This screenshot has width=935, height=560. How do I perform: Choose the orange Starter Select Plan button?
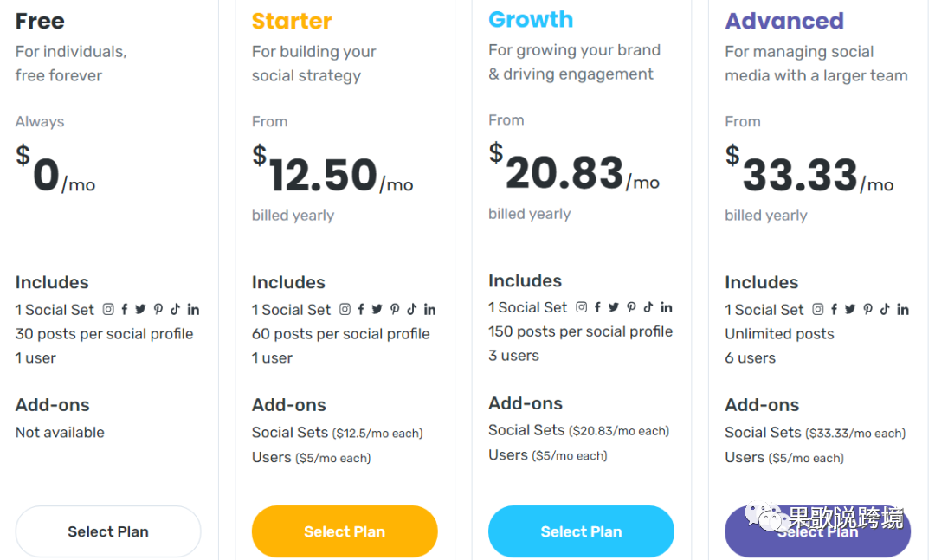tap(345, 531)
